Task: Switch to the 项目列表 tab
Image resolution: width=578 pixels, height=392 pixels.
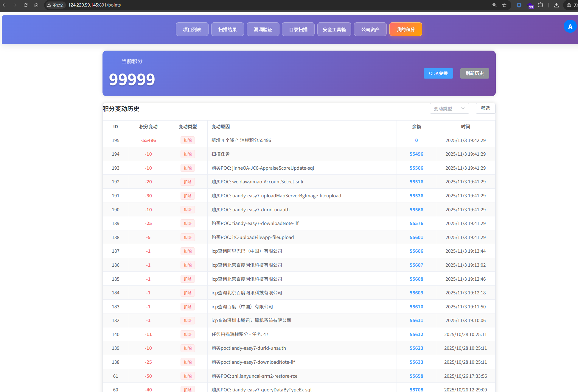Action: tap(192, 29)
